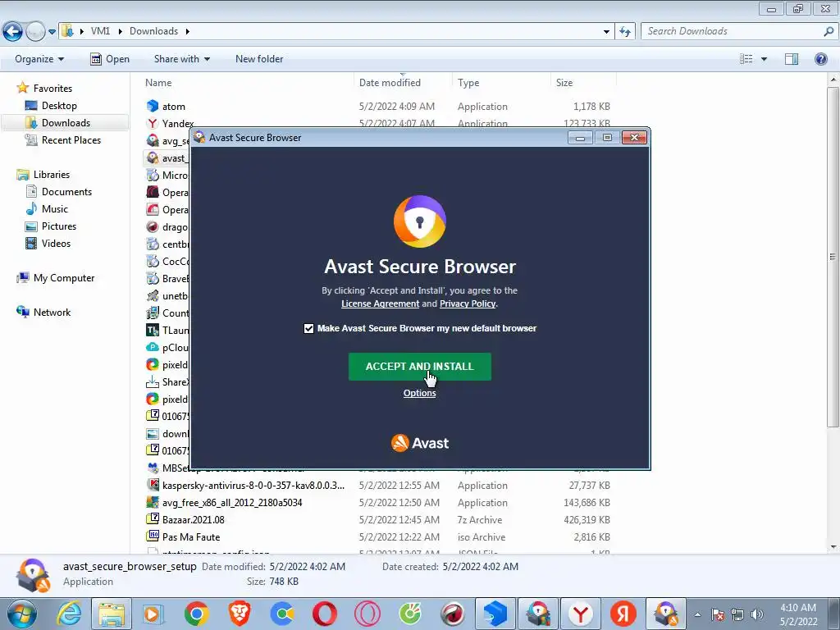Click the orange Avast brand logo
This screenshot has height=630, width=840.
[x=419, y=443]
